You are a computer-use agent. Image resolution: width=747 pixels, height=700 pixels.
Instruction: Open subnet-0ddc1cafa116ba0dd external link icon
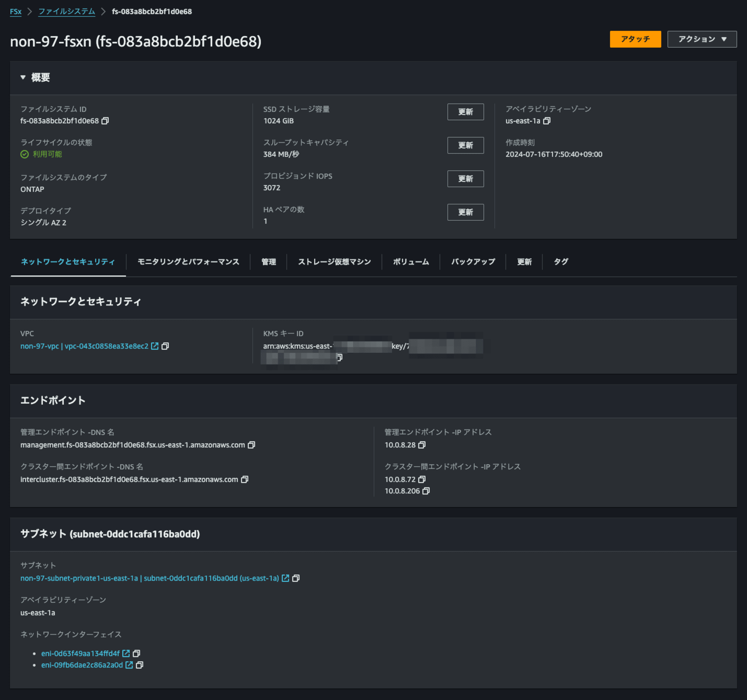click(285, 578)
